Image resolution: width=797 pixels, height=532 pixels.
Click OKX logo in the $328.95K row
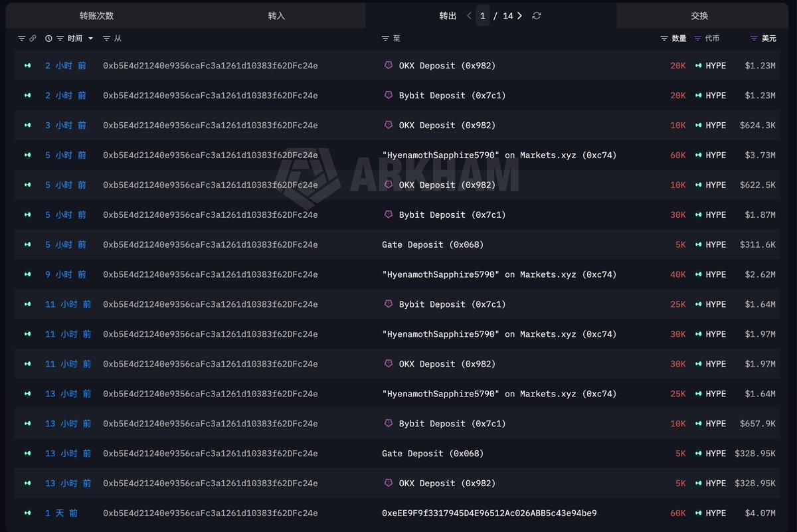click(x=389, y=483)
